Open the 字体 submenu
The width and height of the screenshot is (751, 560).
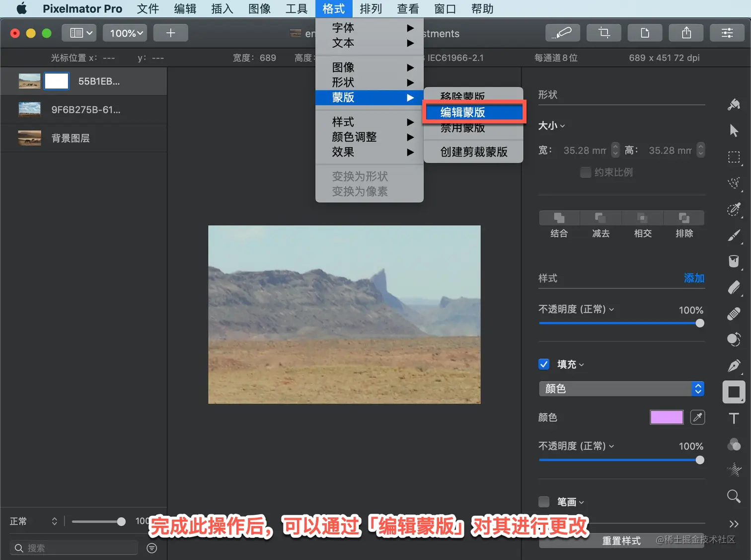[369, 28]
